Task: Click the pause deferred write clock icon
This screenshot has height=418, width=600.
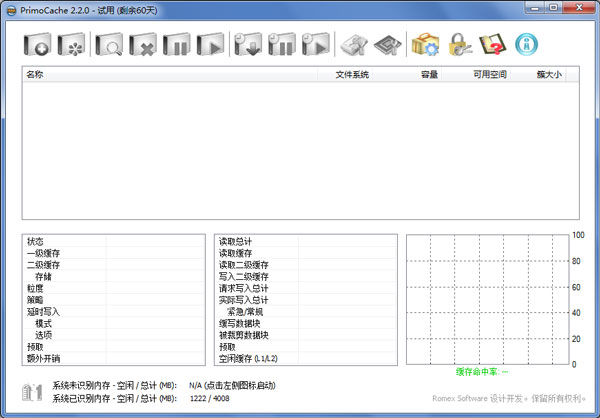Action: [282, 44]
